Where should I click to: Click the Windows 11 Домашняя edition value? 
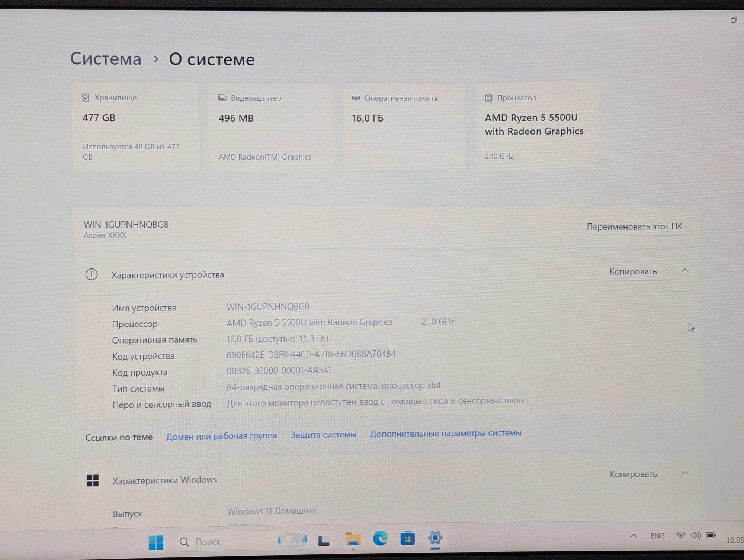click(272, 511)
